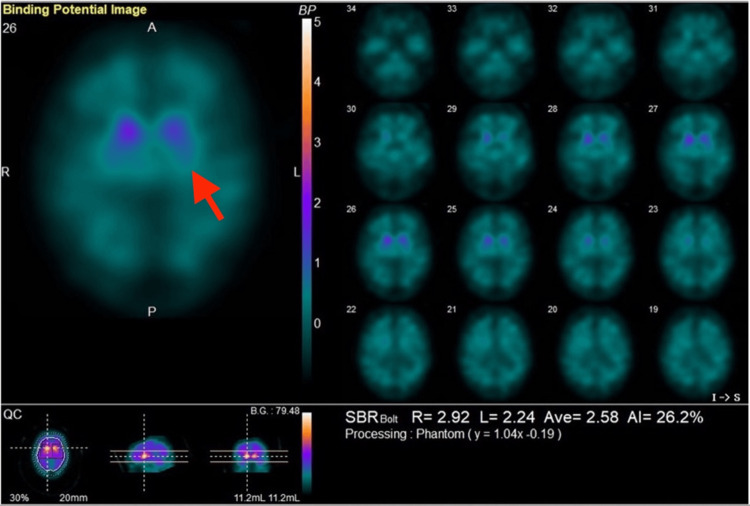Image resolution: width=750 pixels, height=506 pixels.
Task: Click the posterior marker P on main image
Action: (x=152, y=312)
